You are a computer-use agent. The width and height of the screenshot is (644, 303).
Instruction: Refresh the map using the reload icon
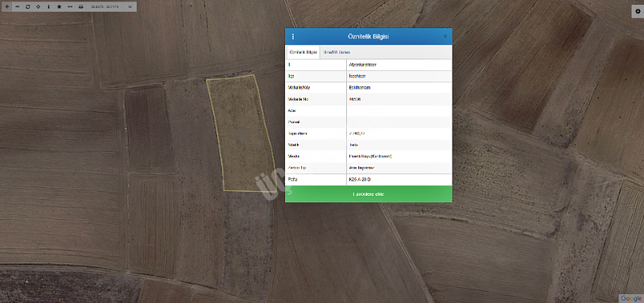[27, 6]
